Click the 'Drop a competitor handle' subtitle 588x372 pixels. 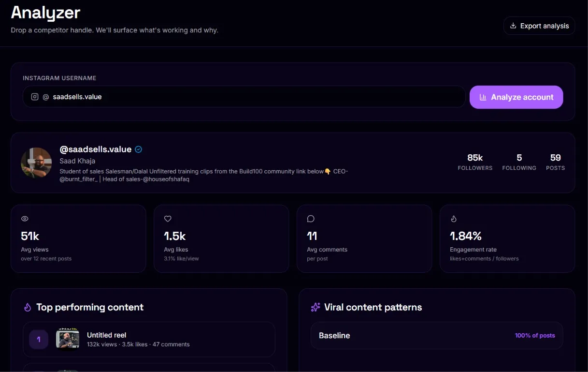pos(115,30)
